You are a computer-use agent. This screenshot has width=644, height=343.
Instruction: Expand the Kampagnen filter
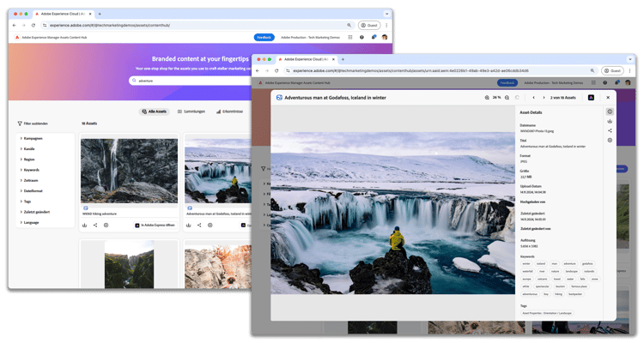point(32,138)
